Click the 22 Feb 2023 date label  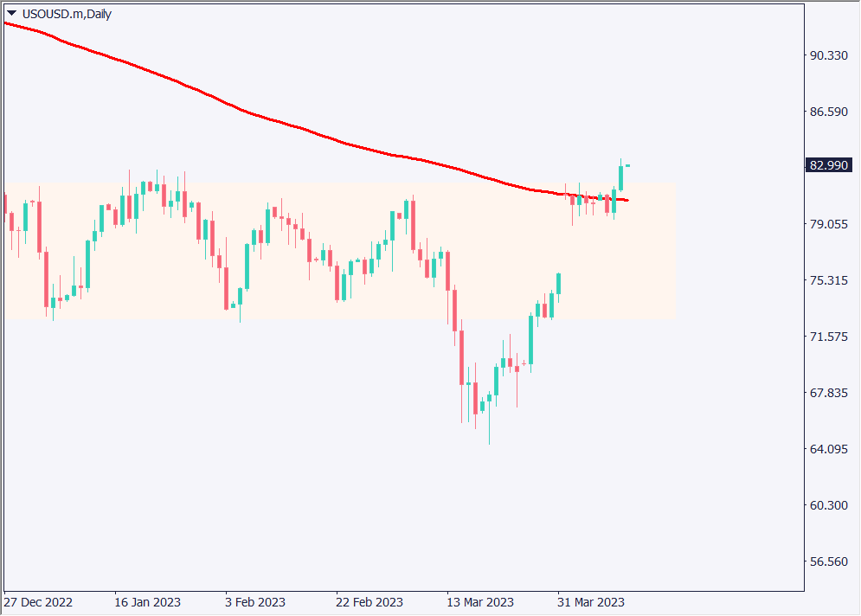(x=369, y=602)
